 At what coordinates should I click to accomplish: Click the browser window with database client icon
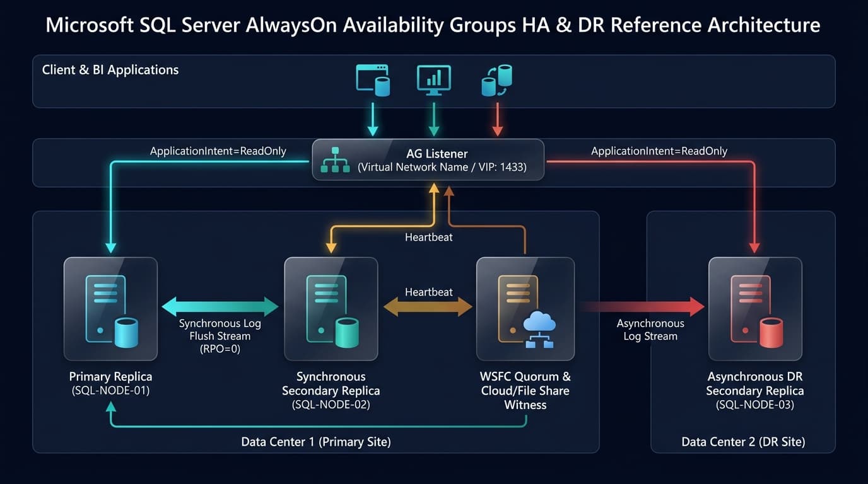(373, 80)
